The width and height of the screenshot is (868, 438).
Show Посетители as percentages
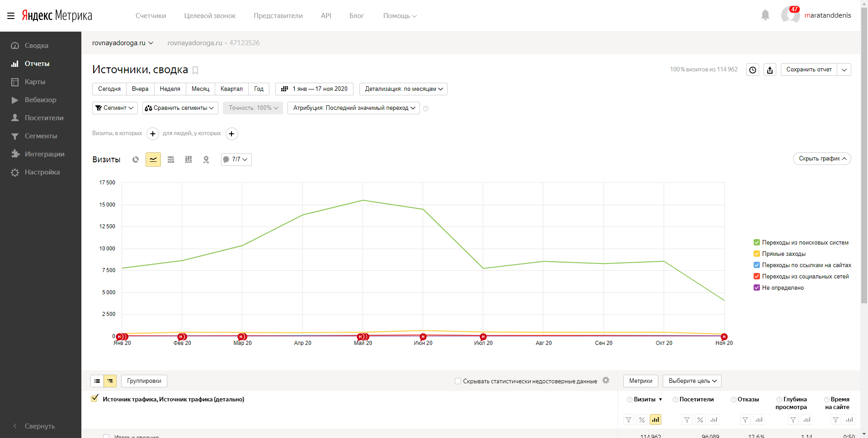[700, 420]
